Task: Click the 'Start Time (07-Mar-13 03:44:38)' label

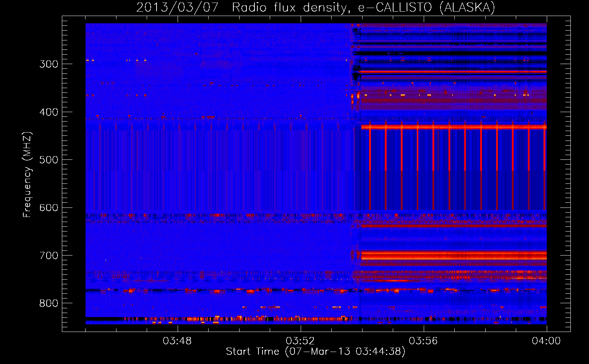Action: [316, 352]
